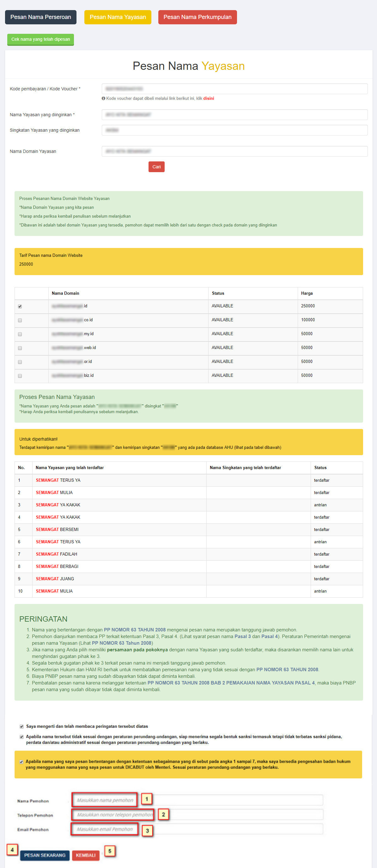Open the PP NOMOR 63 Tahun 2008 link

[121, 643]
